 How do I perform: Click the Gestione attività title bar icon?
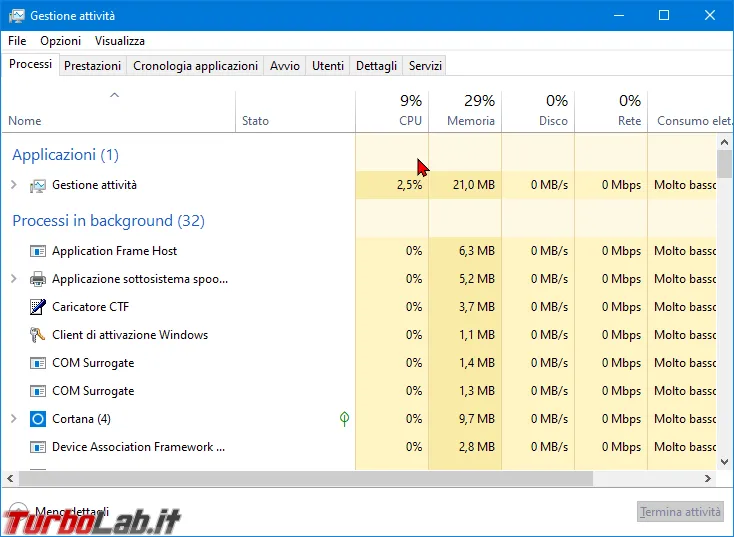(16, 15)
